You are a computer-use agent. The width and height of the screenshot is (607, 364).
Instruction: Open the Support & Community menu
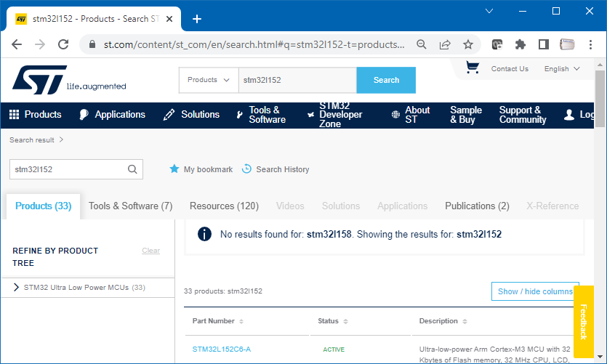[x=523, y=115]
